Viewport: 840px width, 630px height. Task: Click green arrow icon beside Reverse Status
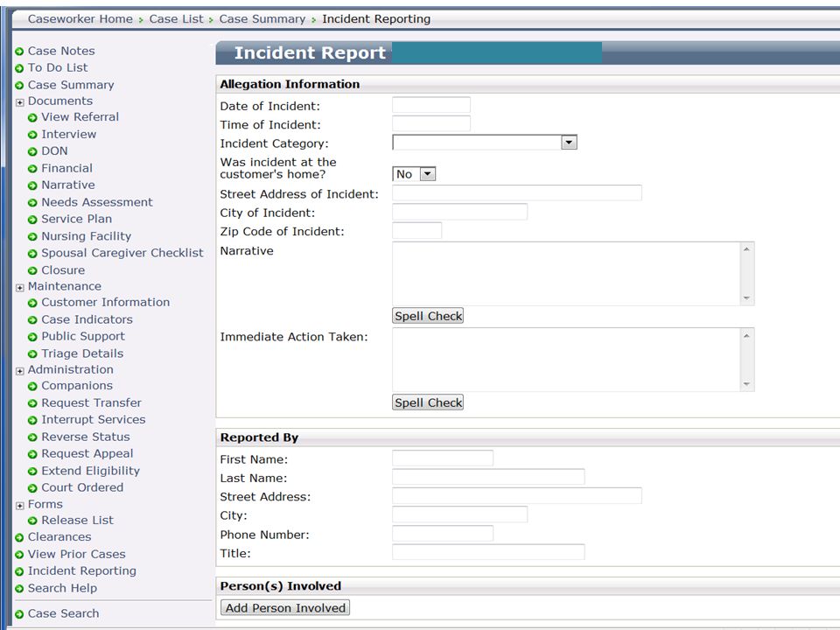32,437
